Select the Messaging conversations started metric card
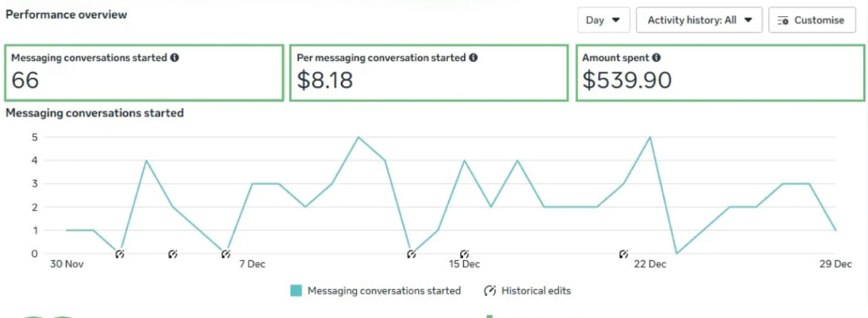Screen dimensions: 868x318 click(144, 73)
